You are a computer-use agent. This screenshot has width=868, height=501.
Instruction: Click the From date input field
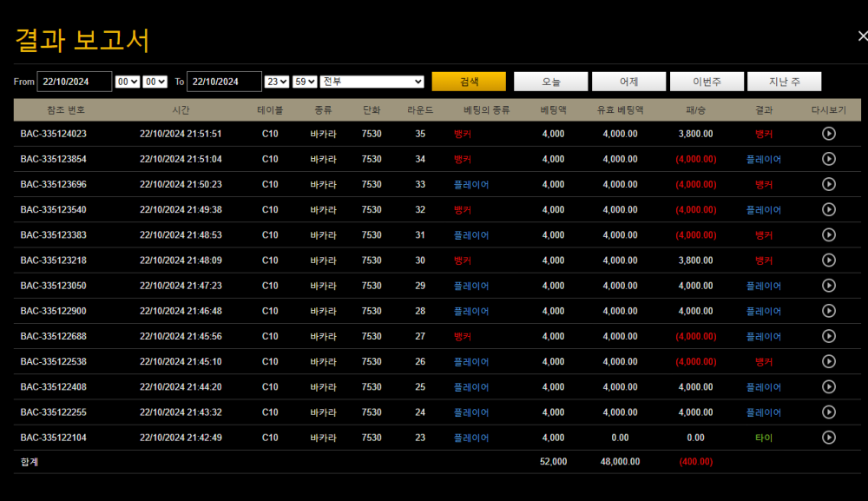(x=74, y=82)
